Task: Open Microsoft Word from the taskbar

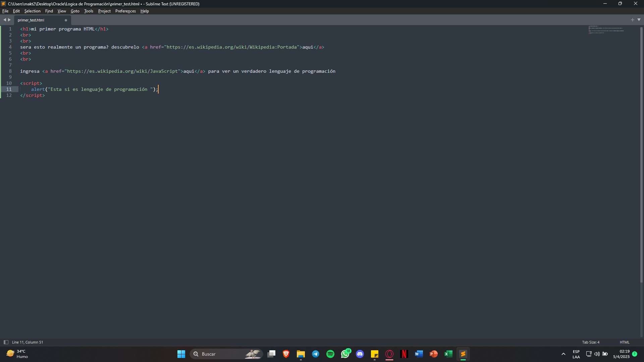Action: [x=419, y=354]
